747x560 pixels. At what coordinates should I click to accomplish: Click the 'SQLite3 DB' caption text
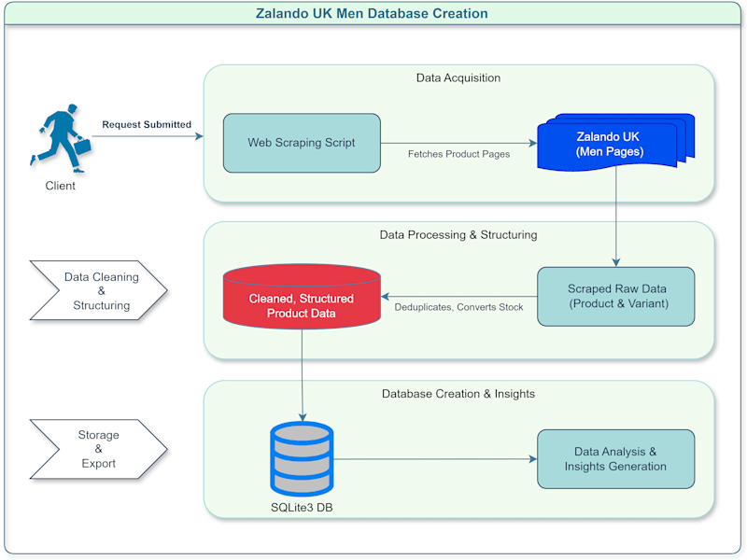tap(302, 508)
